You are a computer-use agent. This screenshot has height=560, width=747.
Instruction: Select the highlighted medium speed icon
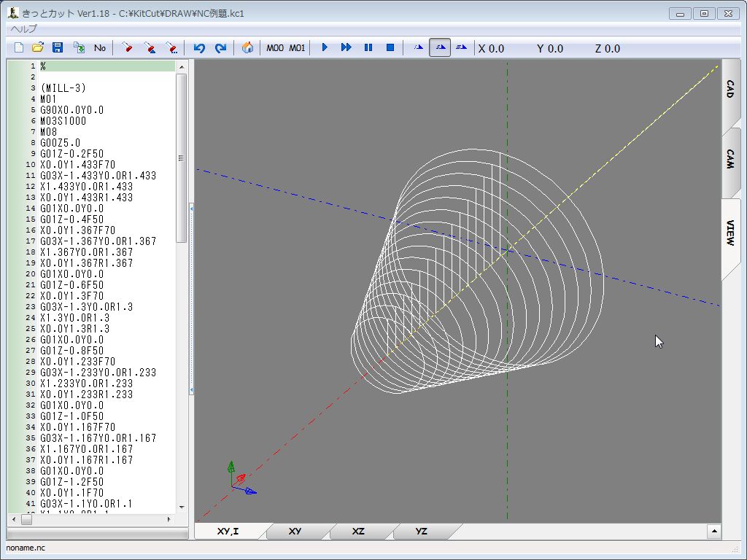pos(440,47)
